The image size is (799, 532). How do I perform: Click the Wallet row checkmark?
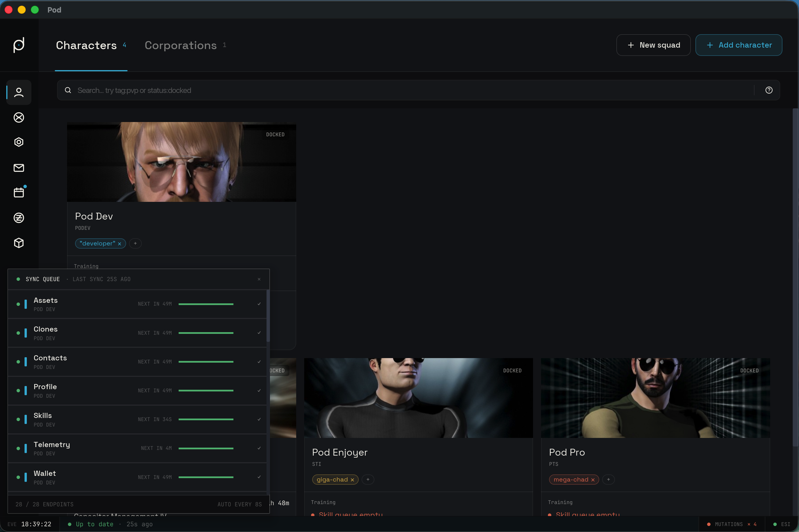[x=259, y=477]
